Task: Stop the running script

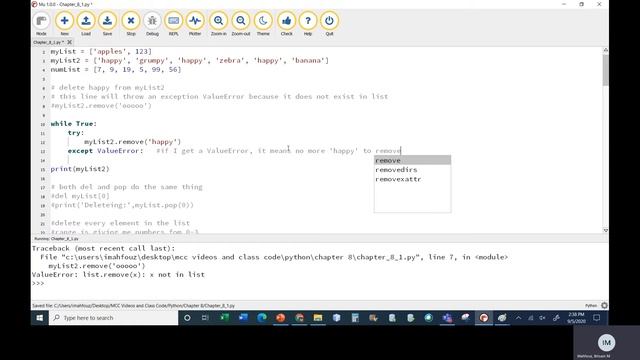Action: pos(131,24)
